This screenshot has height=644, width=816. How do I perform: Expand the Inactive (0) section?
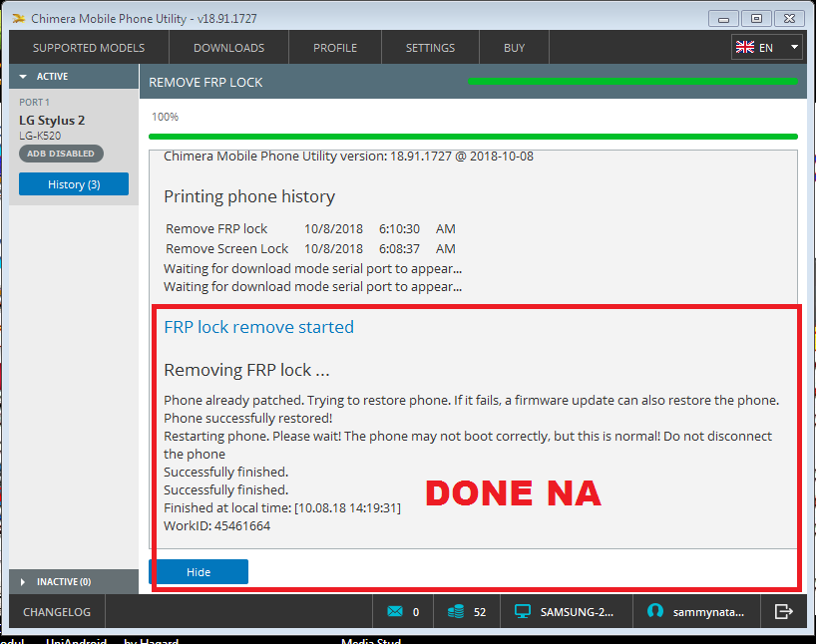click(x=74, y=581)
